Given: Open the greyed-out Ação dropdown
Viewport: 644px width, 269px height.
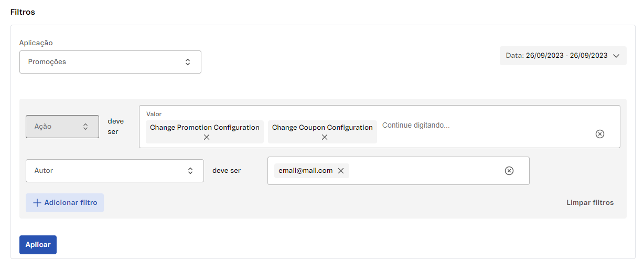Looking at the screenshot, I should pyautogui.click(x=62, y=127).
